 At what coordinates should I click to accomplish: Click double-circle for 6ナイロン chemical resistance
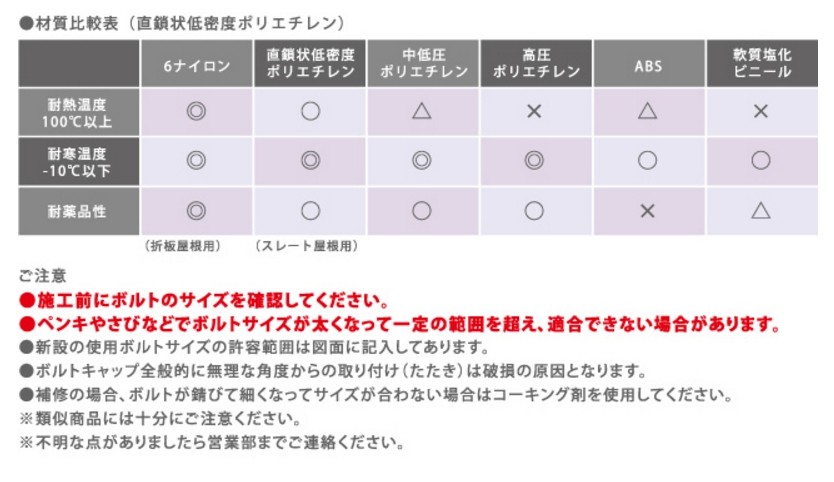point(196,211)
